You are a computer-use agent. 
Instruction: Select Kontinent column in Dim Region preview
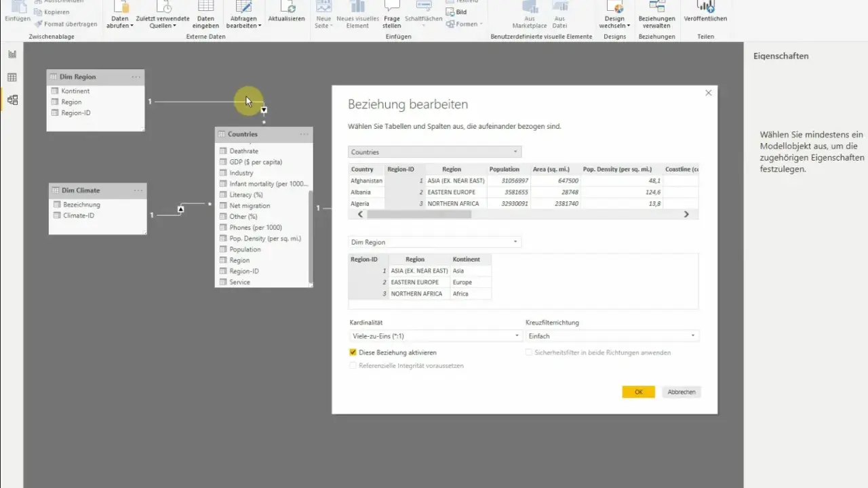pyautogui.click(x=467, y=259)
